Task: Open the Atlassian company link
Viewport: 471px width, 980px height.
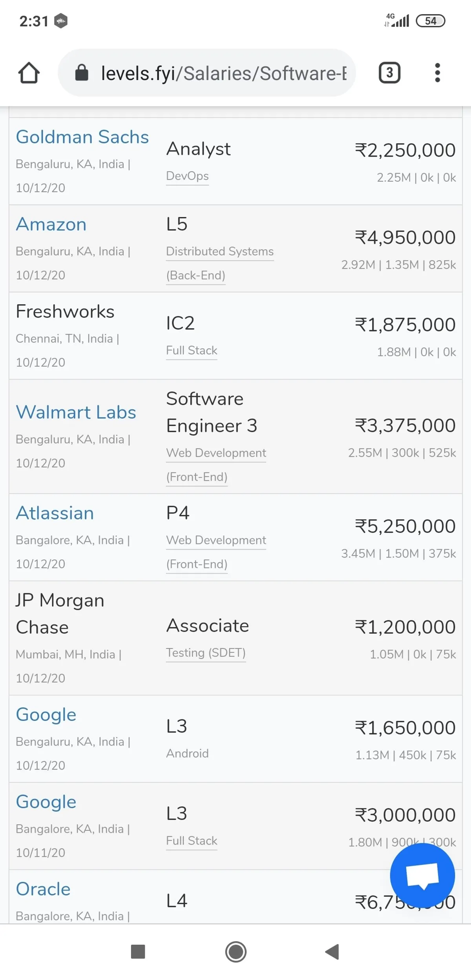Action: click(55, 513)
